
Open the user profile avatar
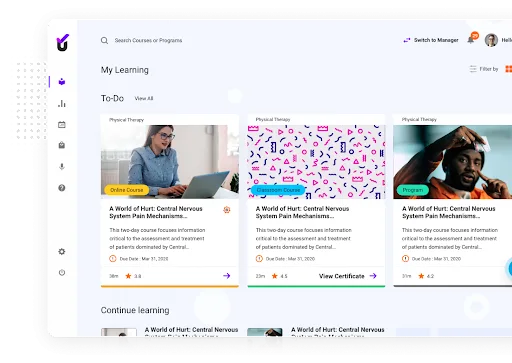point(491,40)
